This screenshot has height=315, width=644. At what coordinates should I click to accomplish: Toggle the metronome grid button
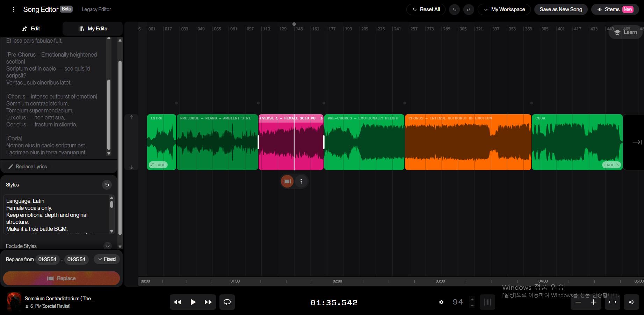487,302
